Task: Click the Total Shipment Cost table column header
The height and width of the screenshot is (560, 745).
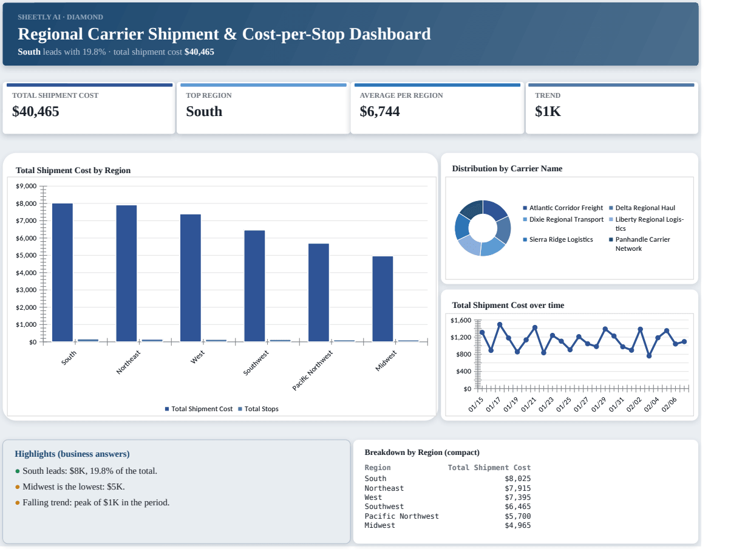Action: click(489, 468)
